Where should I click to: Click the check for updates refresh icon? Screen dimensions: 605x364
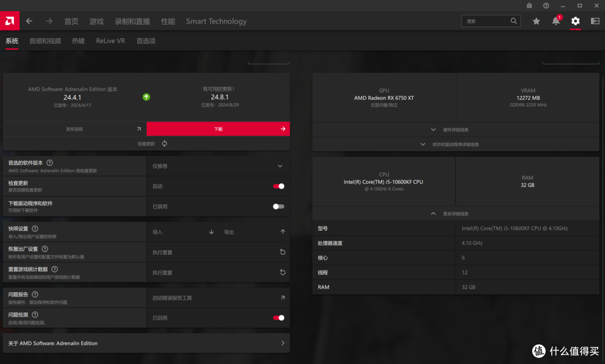tap(164, 143)
